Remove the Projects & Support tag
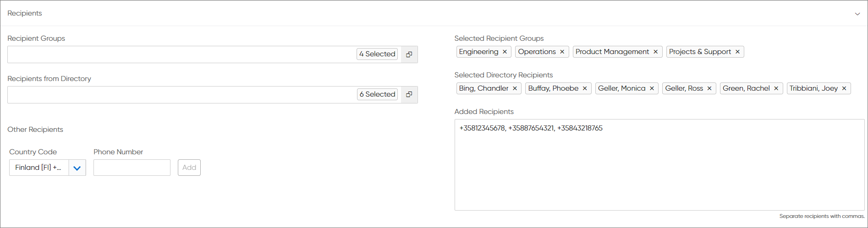The width and height of the screenshot is (868, 228). (x=737, y=52)
